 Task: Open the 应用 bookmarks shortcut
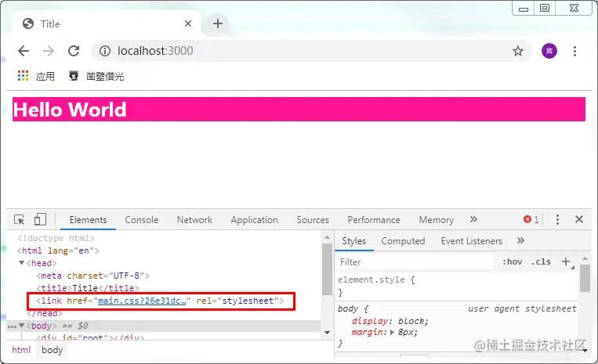(x=37, y=76)
